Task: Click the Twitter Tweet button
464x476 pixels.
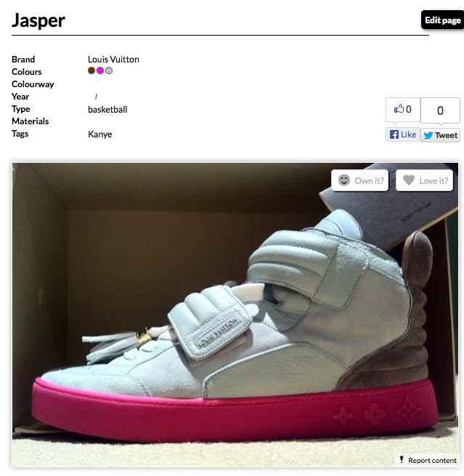Action: click(440, 135)
